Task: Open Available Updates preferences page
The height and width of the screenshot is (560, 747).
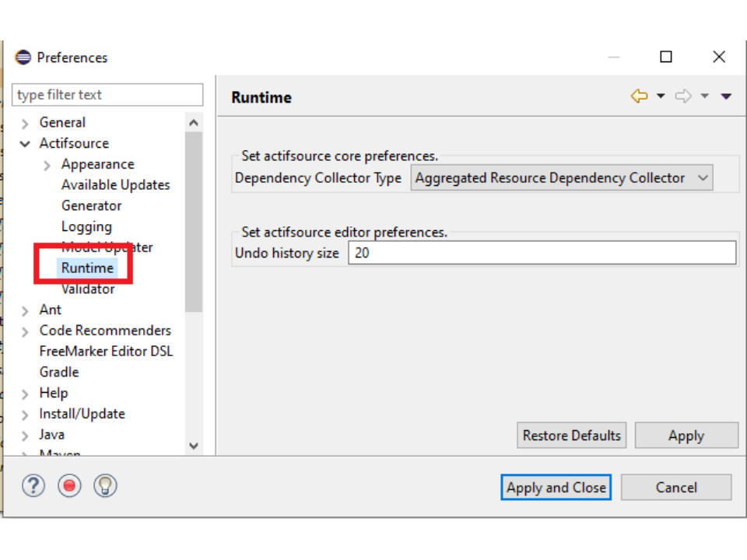Action: (x=115, y=185)
